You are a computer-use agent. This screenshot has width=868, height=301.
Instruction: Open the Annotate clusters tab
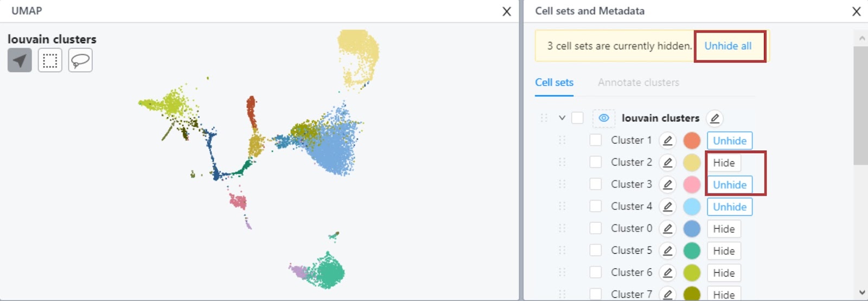[x=639, y=83]
